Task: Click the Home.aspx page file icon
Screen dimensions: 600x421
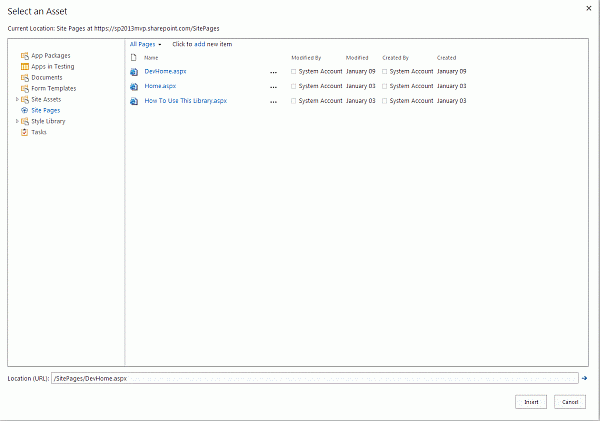Action: [x=134, y=86]
